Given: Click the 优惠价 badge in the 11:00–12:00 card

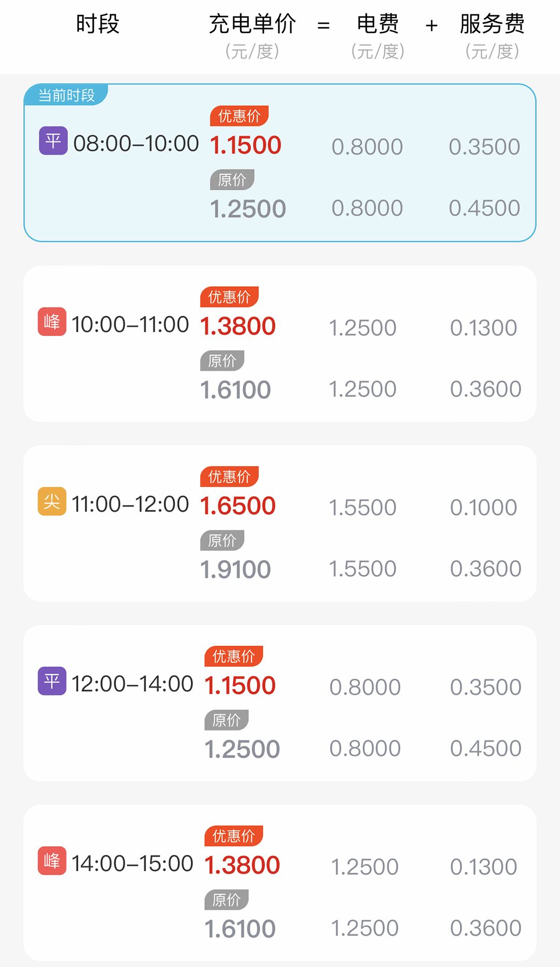Looking at the screenshot, I should click(x=229, y=477).
